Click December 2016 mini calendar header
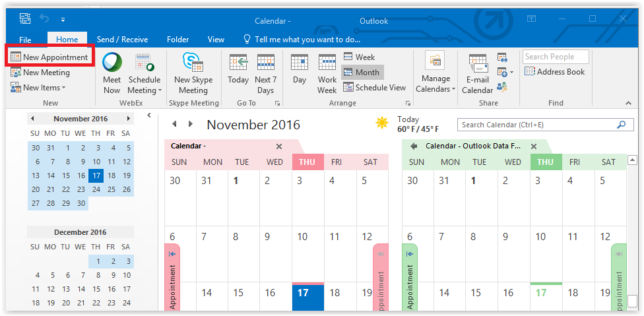 coord(80,232)
